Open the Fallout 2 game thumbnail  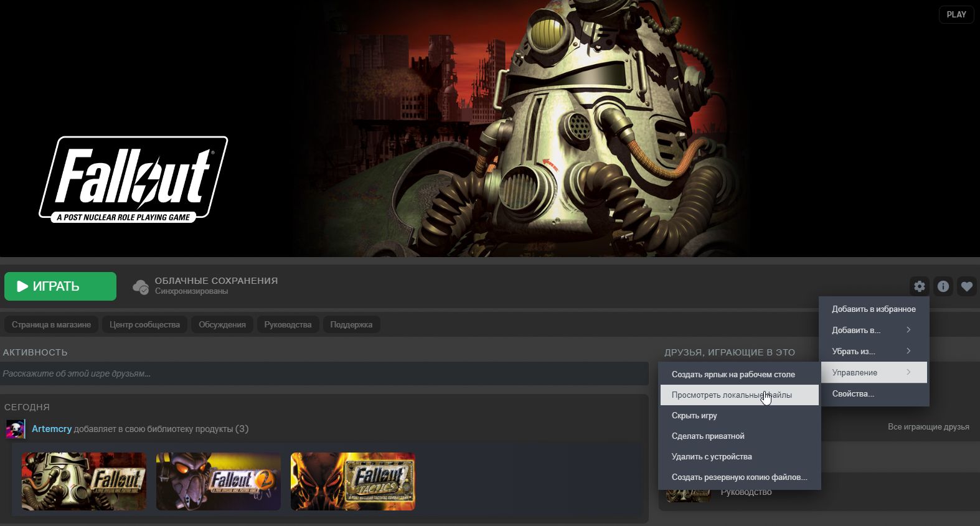[219, 481]
